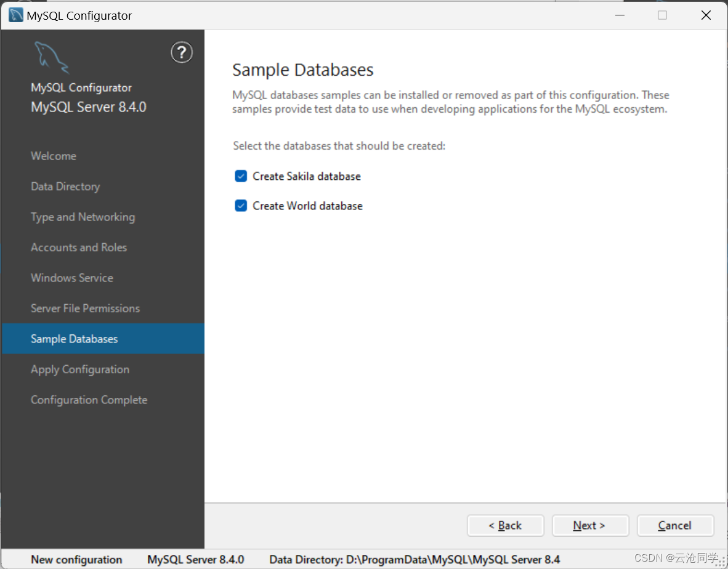The width and height of the screenshot is (728, 569).
Task: Click 'New configuration' in status bar
Action: tap(76, 560)
